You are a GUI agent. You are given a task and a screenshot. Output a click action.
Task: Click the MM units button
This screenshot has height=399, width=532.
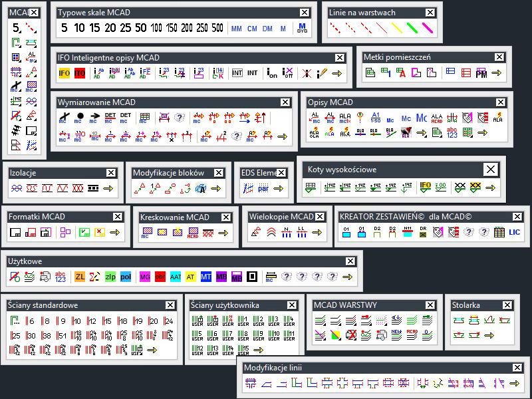(236, 29)
